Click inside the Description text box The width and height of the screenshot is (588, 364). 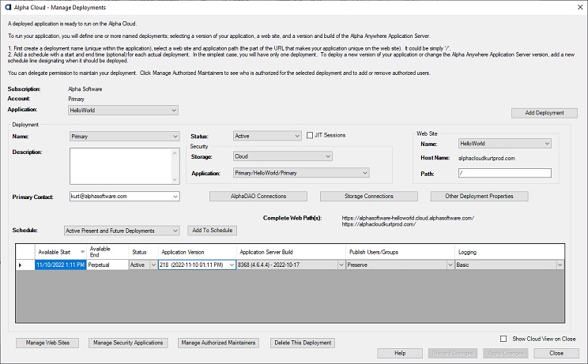point(121,166)
